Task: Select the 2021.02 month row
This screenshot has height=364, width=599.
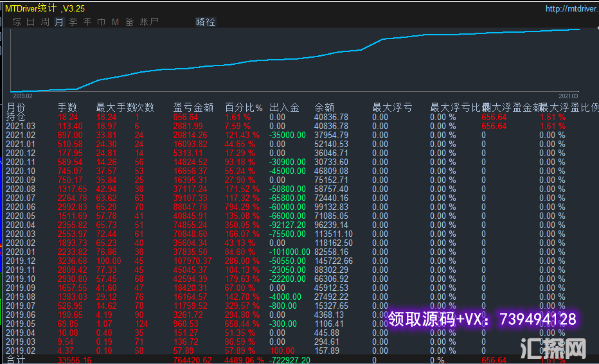Action: 21,135
